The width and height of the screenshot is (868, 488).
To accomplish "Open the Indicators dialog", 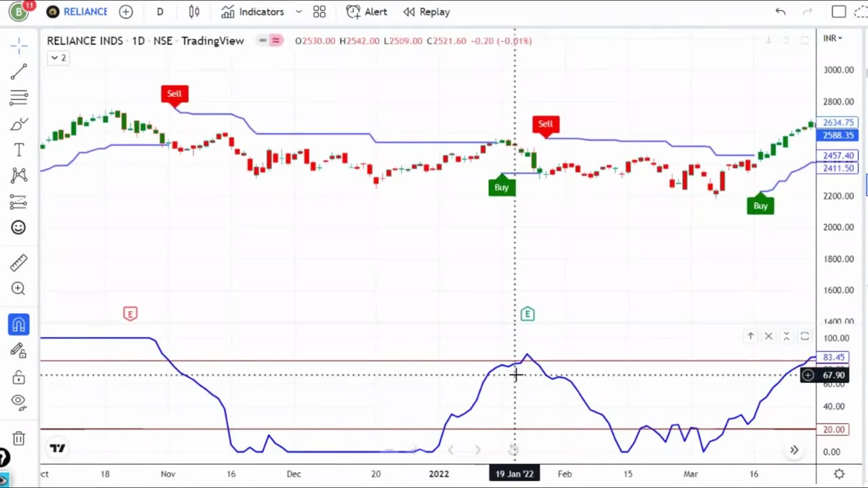I will (253, 12).
